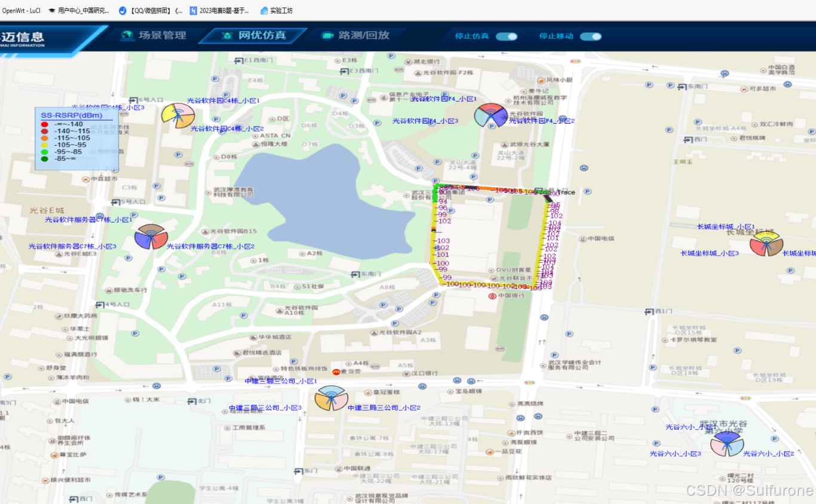Click the 光谷软件园F4_小区3 label

pos(425,121)
